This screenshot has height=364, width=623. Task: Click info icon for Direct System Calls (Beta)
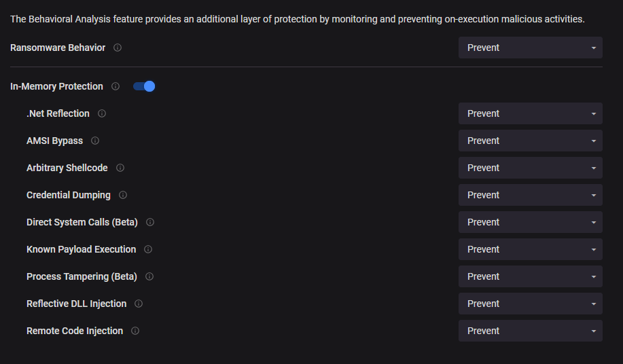coord(149,222)
